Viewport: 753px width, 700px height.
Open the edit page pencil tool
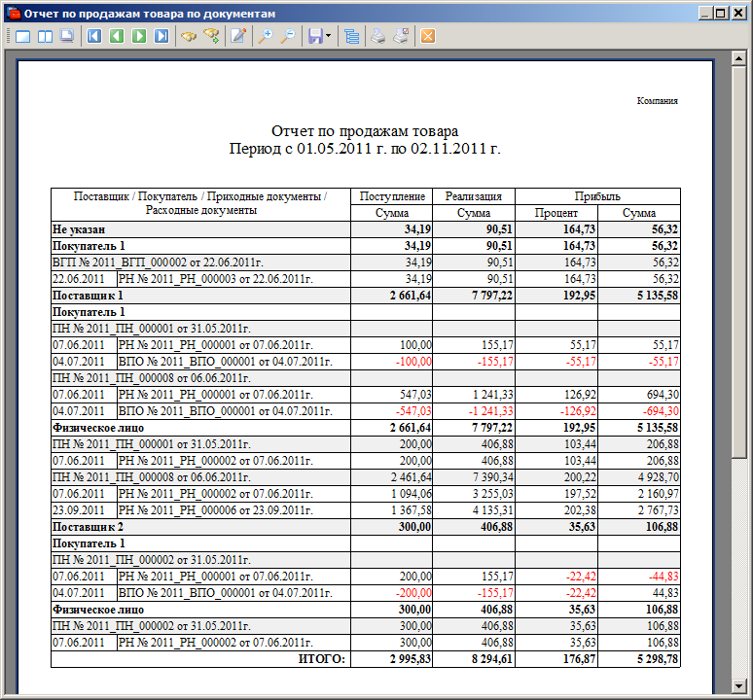tap(238, 37)
